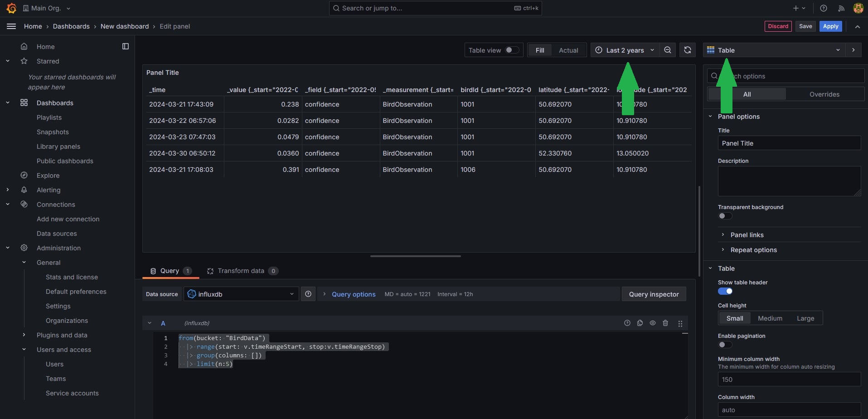Go to New dashboard breadcrumb
Viewport: 868px width, 419px height.
(125, 26)
